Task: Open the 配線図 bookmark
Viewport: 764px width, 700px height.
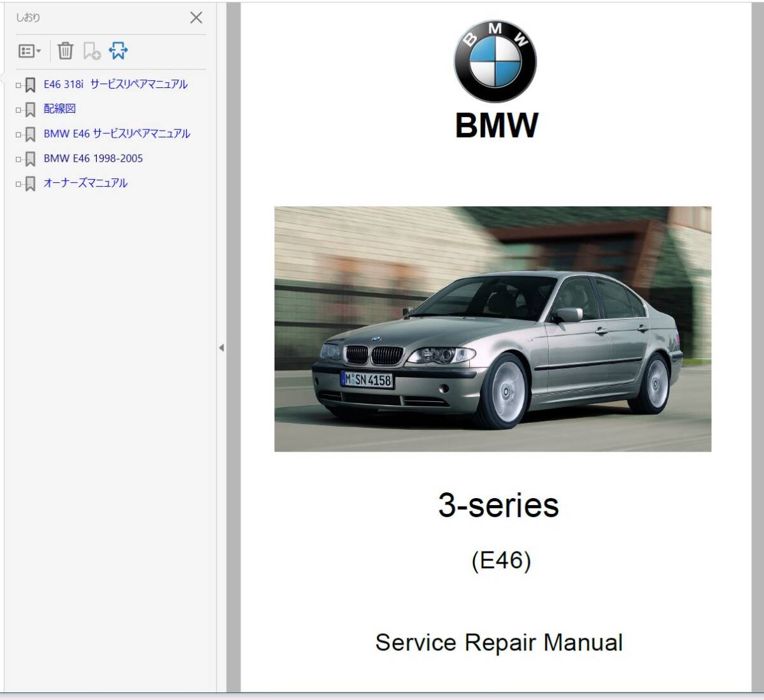Action: [60, 109]
